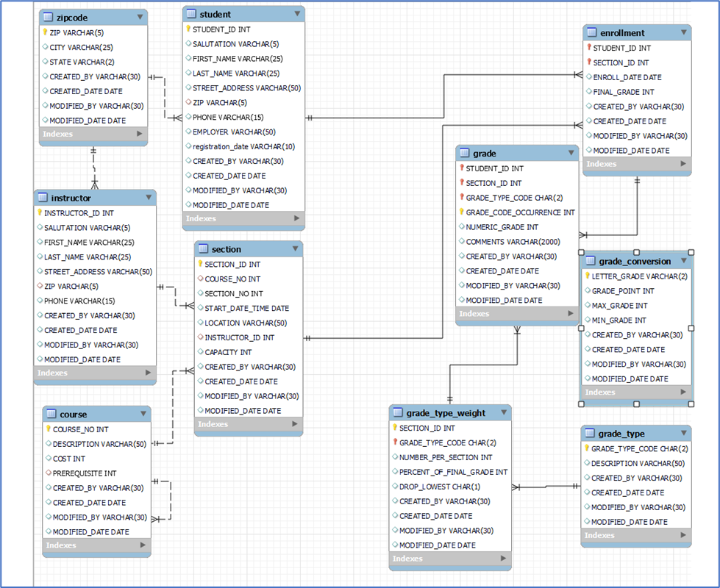Click the Indexes footer of grade_conversion
Viewport: 720px width, 588px height.
(x=632, y=392)
